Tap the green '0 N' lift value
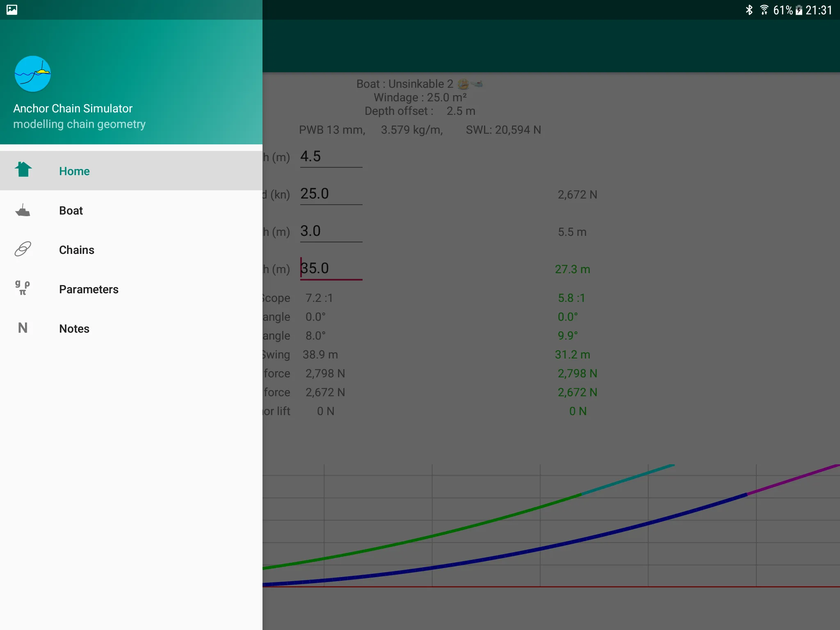This screenshot has height=630, width=840. tap(577, 411)
